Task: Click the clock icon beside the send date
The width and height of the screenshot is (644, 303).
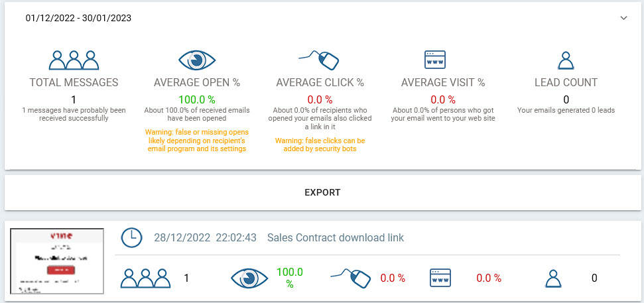Action: click(132, 237)
